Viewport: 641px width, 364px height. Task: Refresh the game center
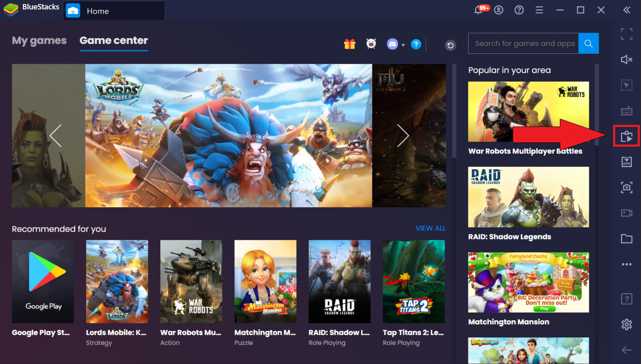[450, 45]
